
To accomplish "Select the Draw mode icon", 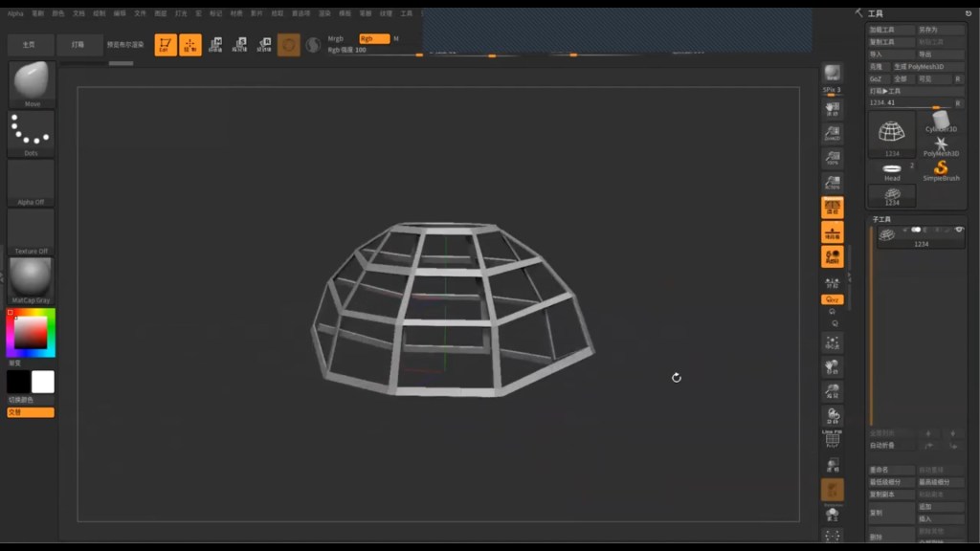I will pyautogui.click(x=190, y=45).
